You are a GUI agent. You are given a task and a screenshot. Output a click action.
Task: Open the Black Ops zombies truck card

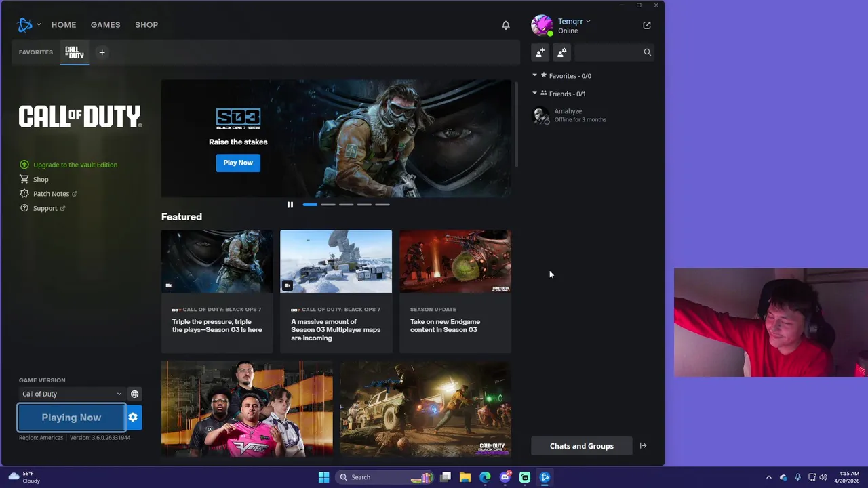point(425,409)
